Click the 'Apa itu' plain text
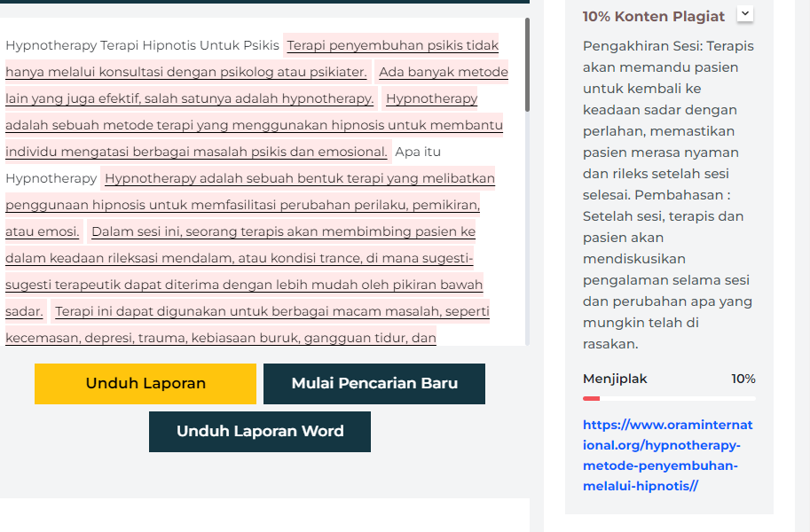This screenshot has width=810, height=532. (x=418, y=152)
